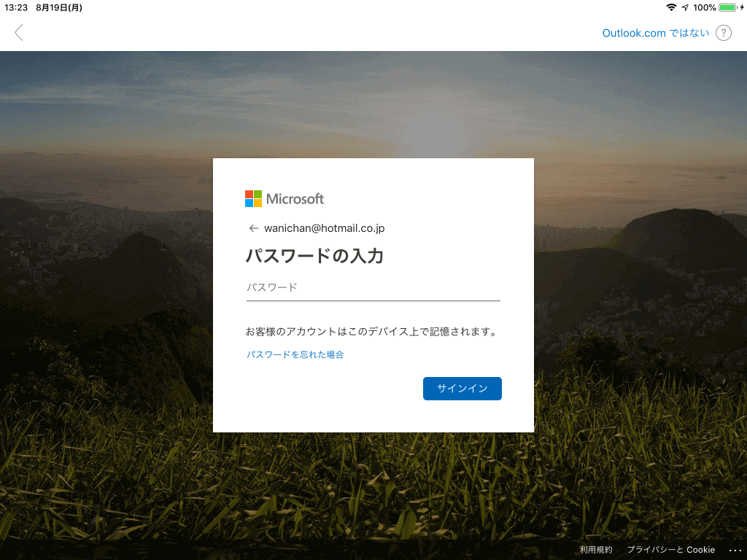Image resolution: width=747 pixels, height=560 pixels.
Task: Focus the パスワード input field
Action: click(373, 288)
